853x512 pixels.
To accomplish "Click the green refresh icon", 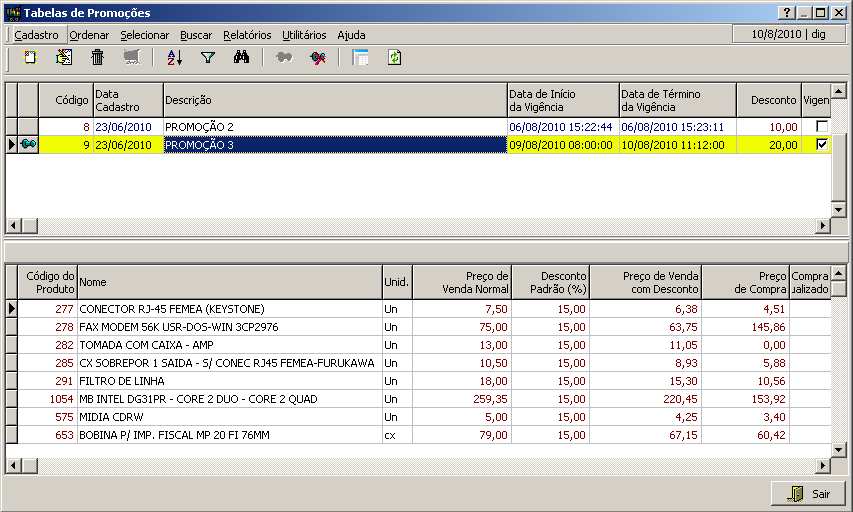I will tap(394, 58).
